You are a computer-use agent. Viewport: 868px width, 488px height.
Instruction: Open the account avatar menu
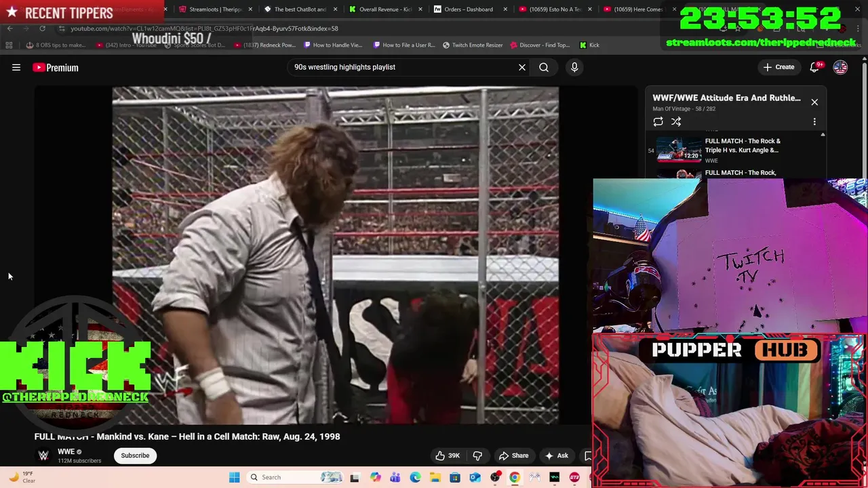tap(840, 67)
